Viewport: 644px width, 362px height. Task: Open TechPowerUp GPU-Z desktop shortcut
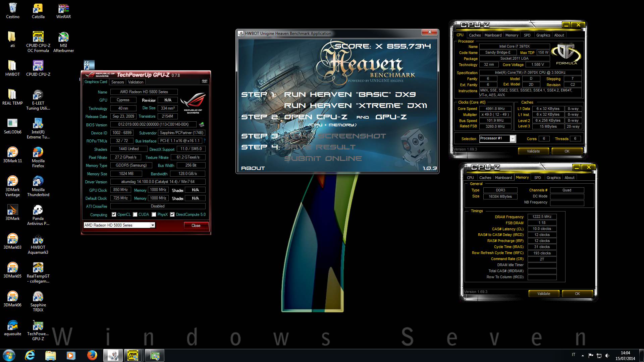[38, 330]
